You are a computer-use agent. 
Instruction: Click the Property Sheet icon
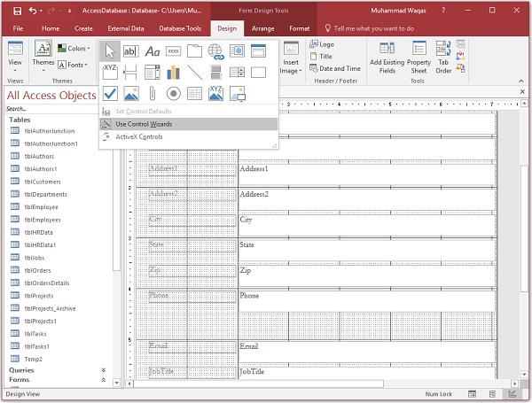[x=419, y=57]
